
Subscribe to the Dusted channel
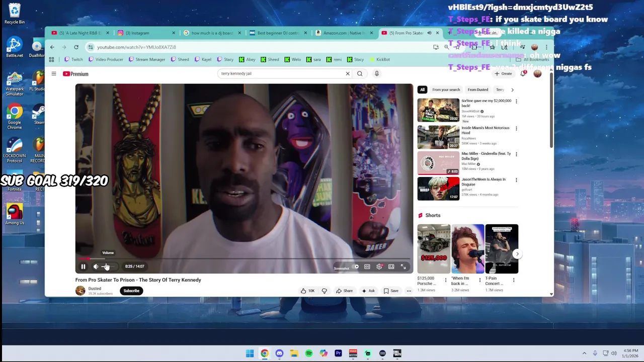(131, 291)
